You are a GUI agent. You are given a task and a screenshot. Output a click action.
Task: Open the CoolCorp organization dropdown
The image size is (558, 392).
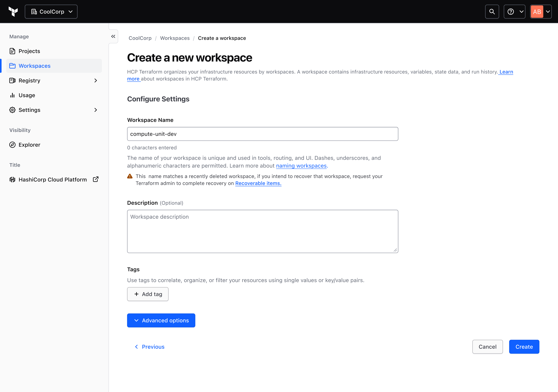[x=51, y=11]
